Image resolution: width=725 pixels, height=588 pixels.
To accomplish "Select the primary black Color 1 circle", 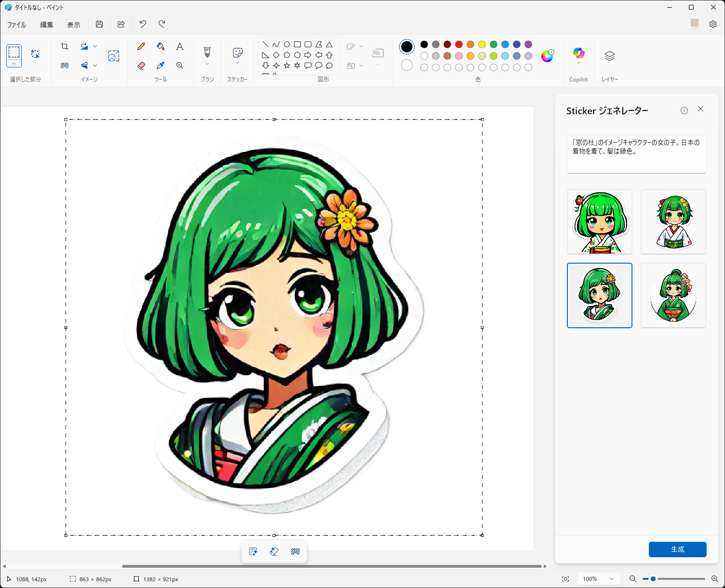I will click(x=407, y=47).
